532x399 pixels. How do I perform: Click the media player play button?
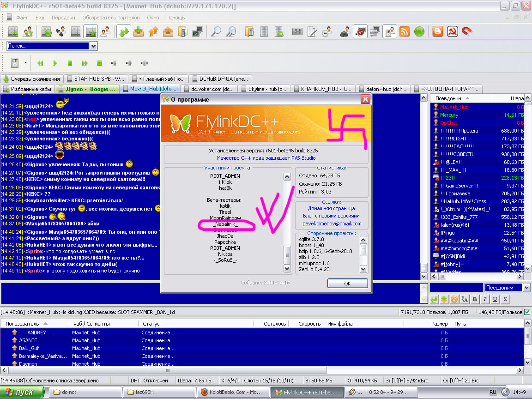pyautogui.click(x=55, y=63)
